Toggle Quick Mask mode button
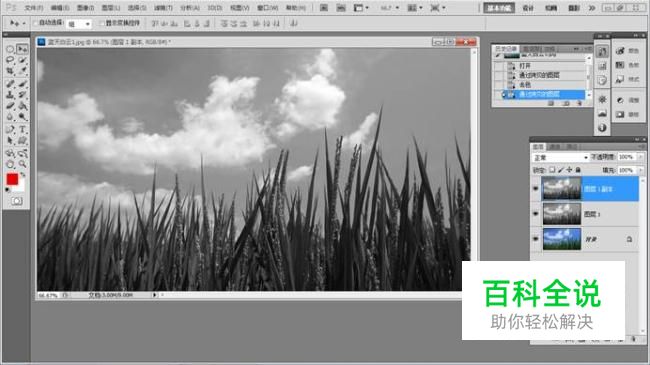This screenshot has width=650, height=365. click(x=17, y=201)
